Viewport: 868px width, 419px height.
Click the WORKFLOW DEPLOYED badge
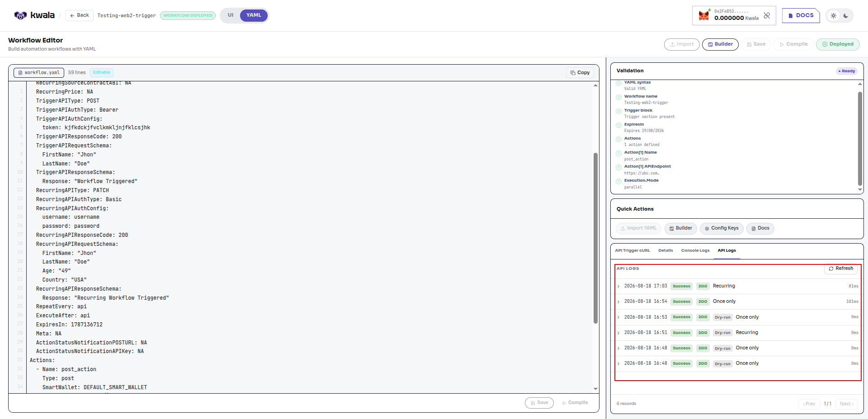tap(188, 15)
